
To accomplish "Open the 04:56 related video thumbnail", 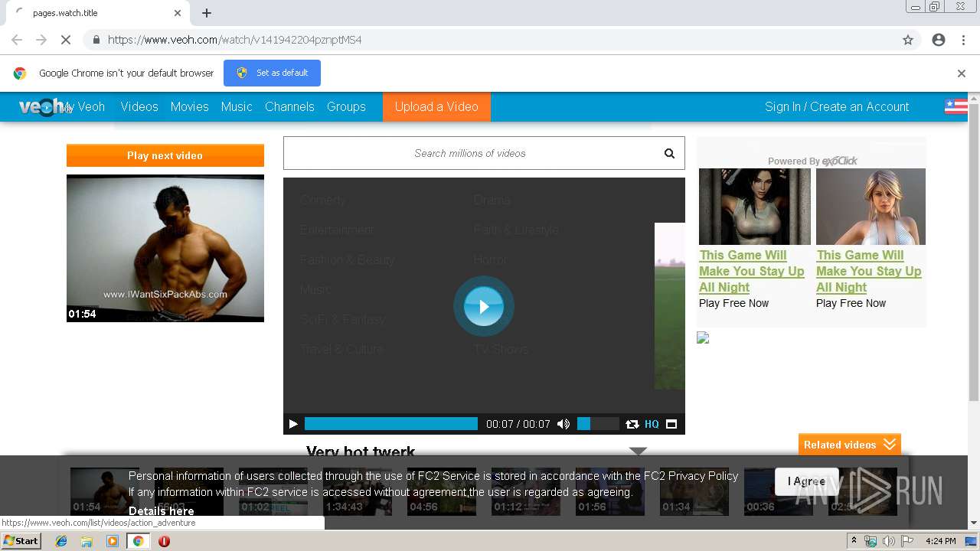I will tap(442, 491).
